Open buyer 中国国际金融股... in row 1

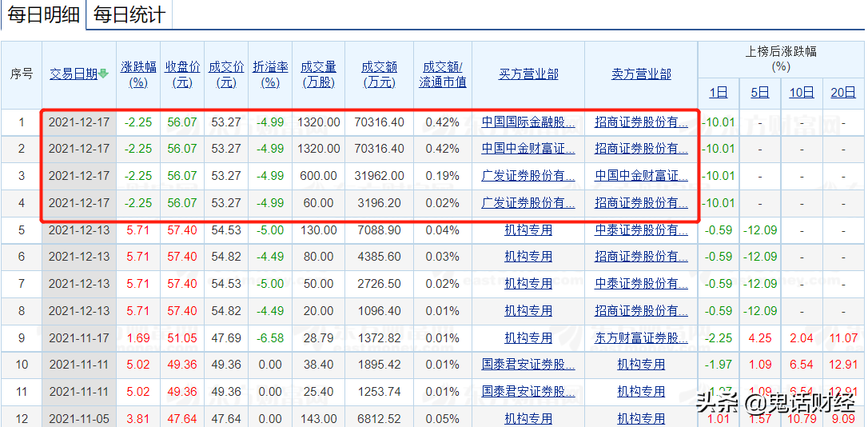point(528,122)
